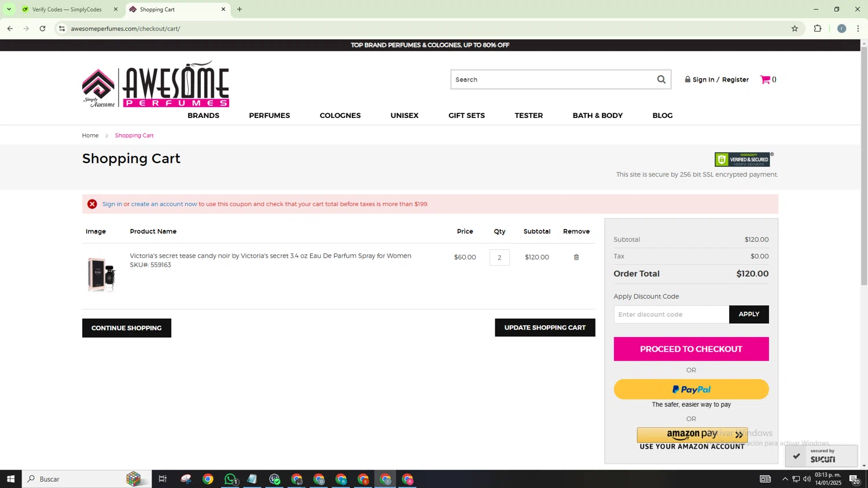
Task: Open Task View in taskbar
Action: coord(163,479)
